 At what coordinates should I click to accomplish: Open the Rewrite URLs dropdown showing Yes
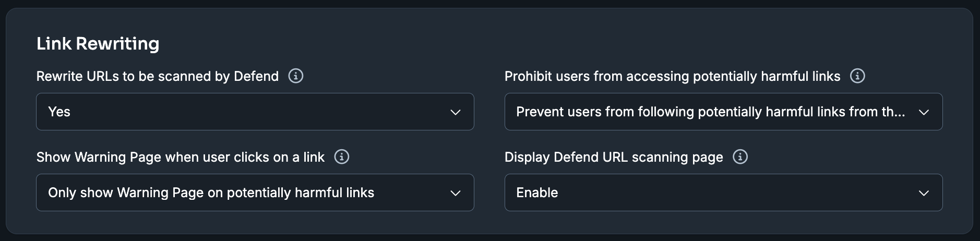(x=255, y=112)
